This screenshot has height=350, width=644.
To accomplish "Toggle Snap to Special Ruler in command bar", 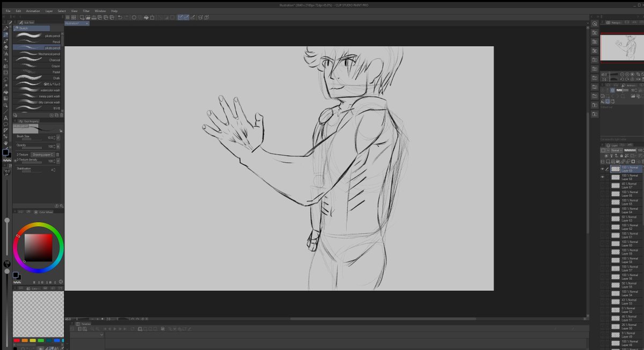I will (x=187, y=17).
